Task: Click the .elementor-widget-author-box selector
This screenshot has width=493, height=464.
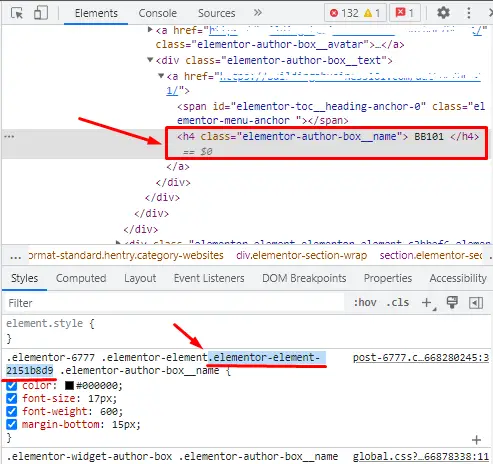Action: pyautogui.click(x=89, y=456)
